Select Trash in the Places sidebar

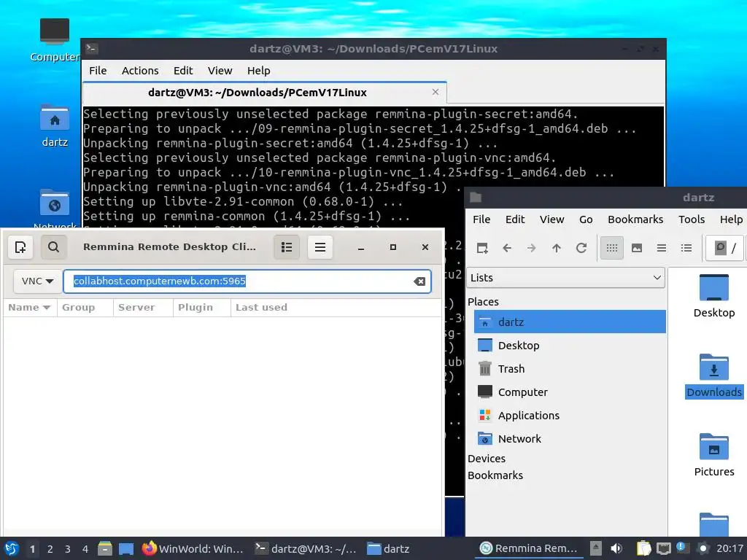pyautogui.click(x=570, y=368)
